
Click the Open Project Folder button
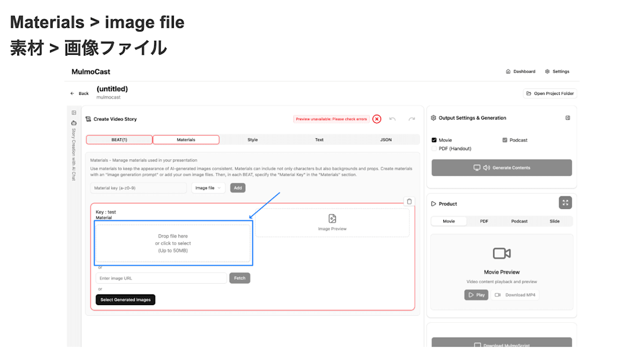pyautogui.click(x=550, y=93)
